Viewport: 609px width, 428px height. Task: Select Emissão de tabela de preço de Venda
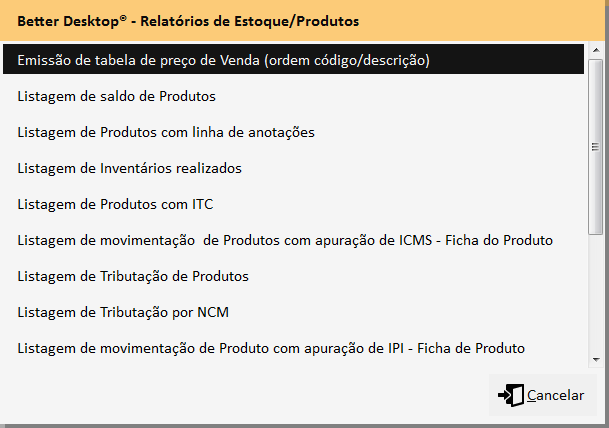click(x=223, y=61)
